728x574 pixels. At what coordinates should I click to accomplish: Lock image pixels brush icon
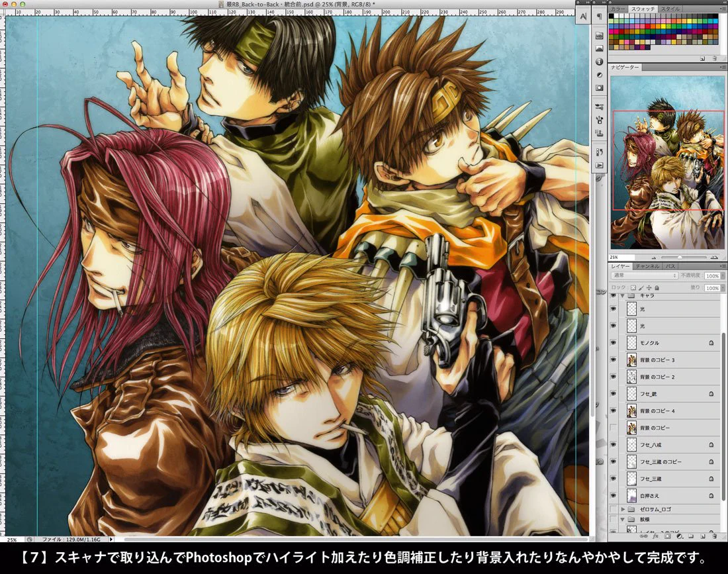[641, 288]
